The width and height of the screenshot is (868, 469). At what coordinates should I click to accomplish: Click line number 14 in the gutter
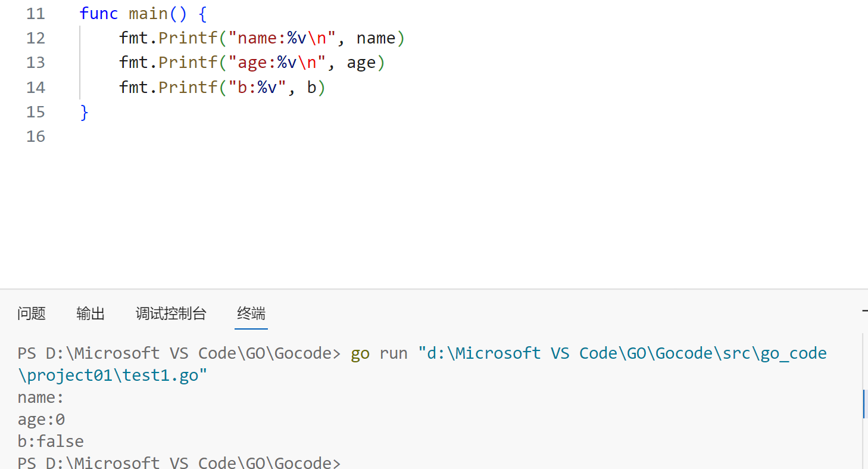point(36,88)
